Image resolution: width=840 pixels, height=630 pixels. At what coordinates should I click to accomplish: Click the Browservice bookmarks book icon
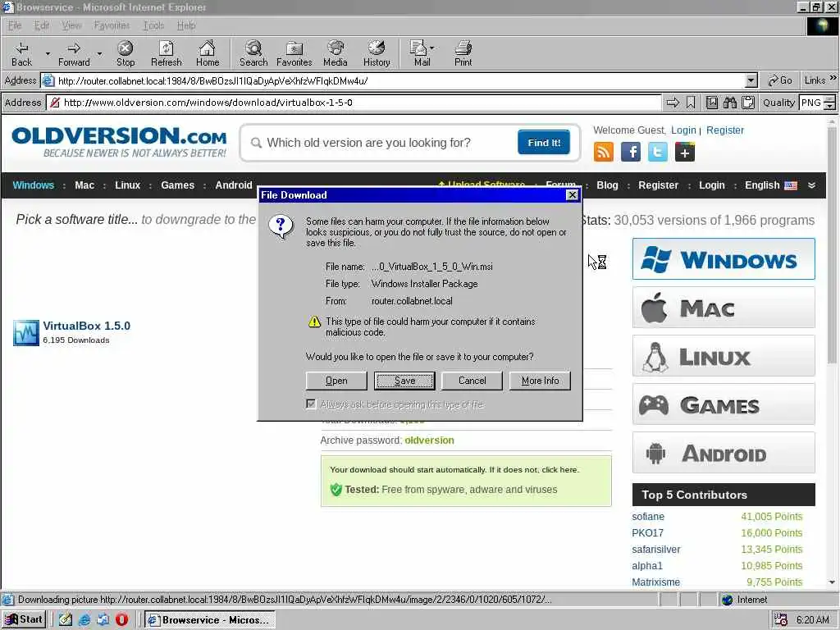pyautogui.click(x=712, y=103)
